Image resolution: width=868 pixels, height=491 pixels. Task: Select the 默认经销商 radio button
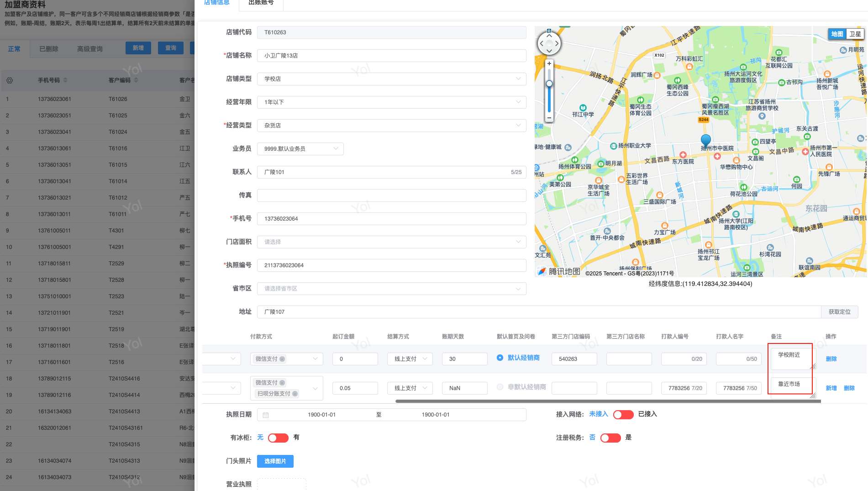pyautogui.click(x=500, y=358)
